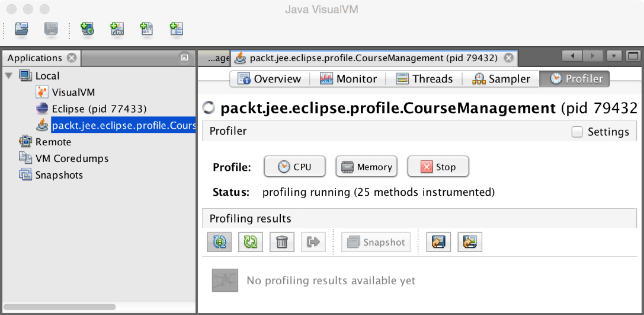
Task: Click the Add VM Coredump toolbar icon
Action: point(146,29)
